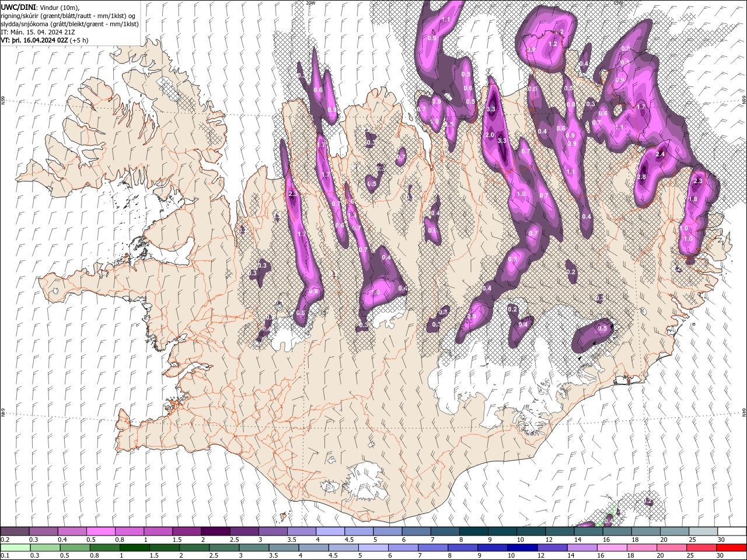747x560 pixels.
Task: Click the dark teal swatch labeled 8, top row
Action: (473, 531)
